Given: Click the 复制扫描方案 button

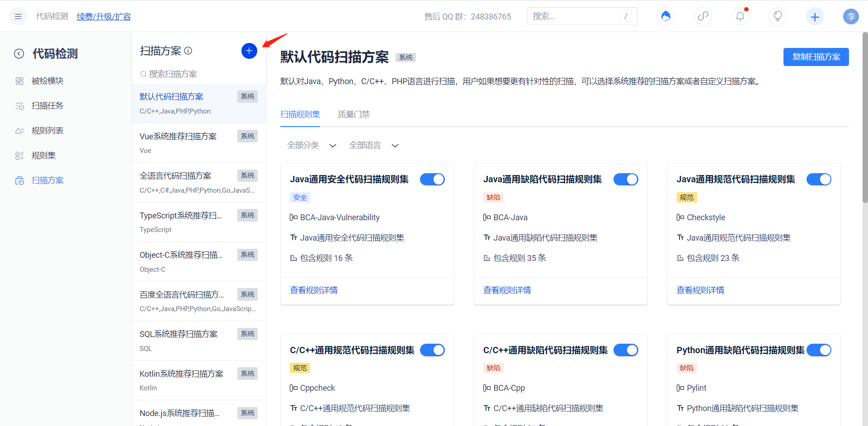Looking at the screenshot, I should 816,57.
